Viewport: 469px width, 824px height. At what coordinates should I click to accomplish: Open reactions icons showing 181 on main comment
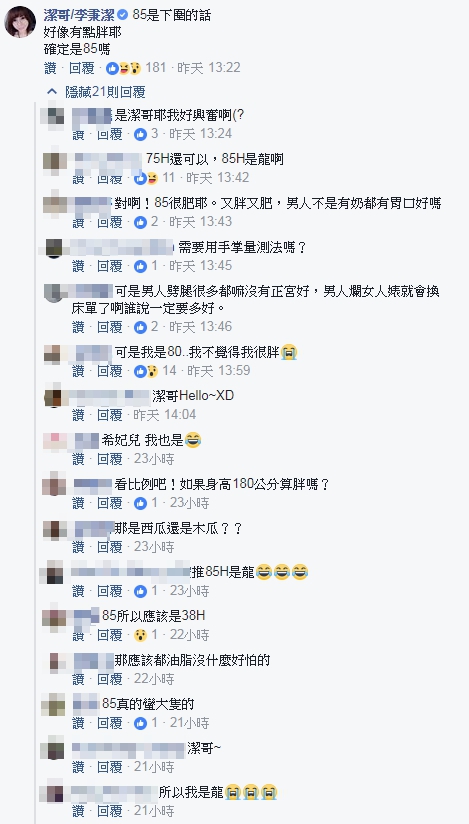click(124, 68)
